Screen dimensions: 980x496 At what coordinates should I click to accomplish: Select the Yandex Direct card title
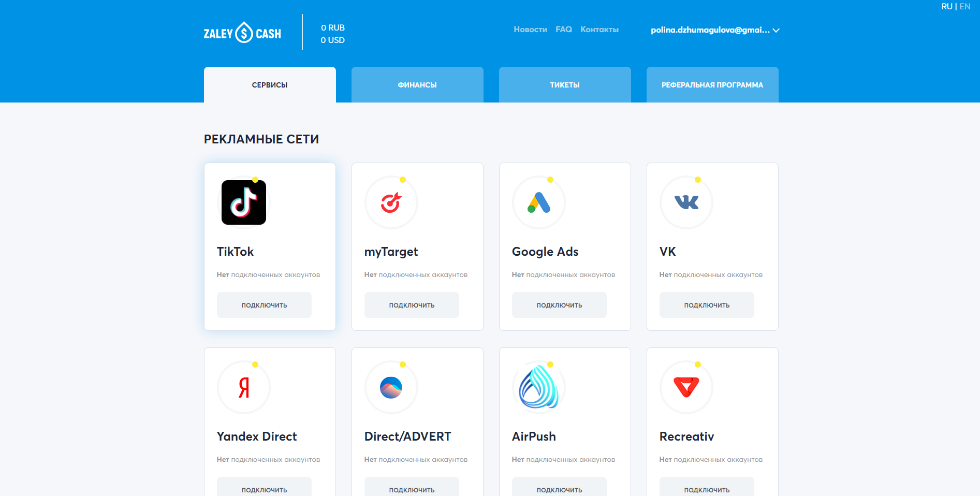pos(257,436)
